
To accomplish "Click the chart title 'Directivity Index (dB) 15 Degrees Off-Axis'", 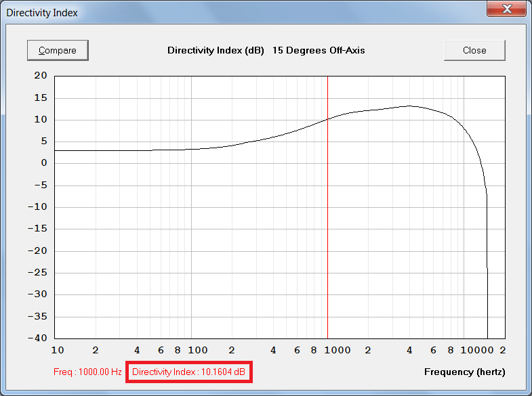I will (x=266, y=51).
